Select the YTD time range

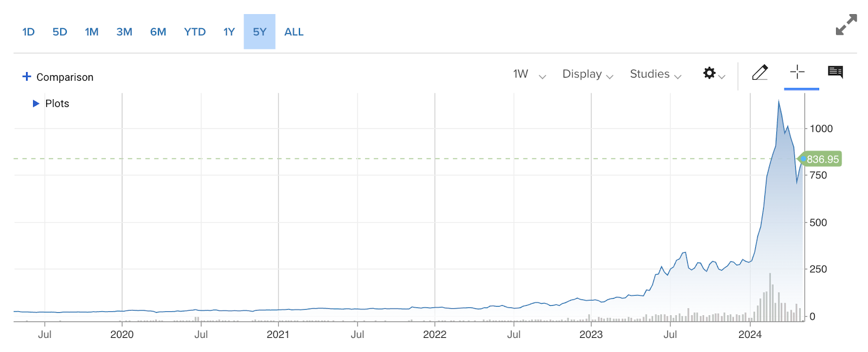(x=195, y=32)
